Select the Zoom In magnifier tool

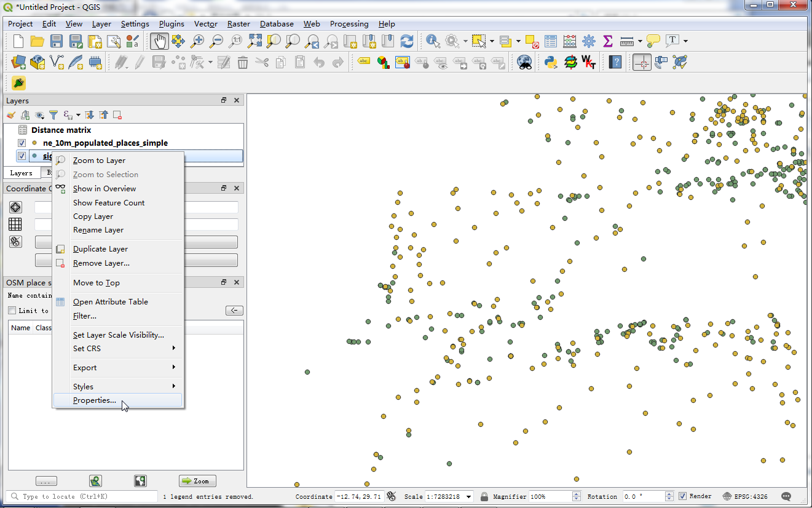[x=197, y=41]
